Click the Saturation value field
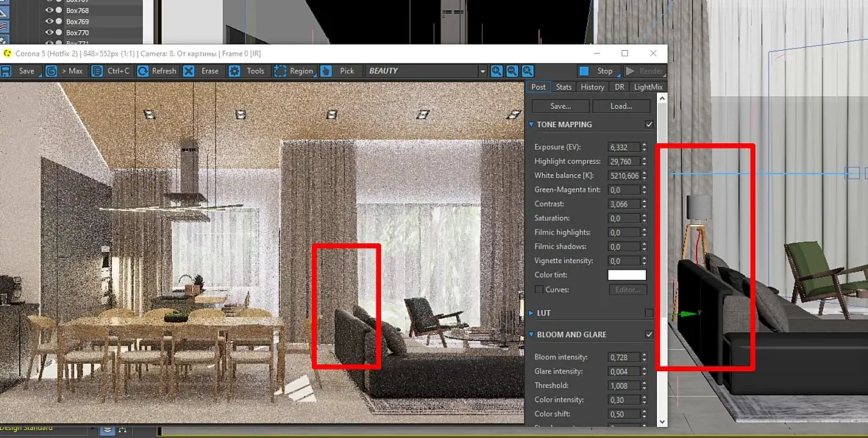Image resolution: width=868 pixels, height=438 pixels. pos(625,218)
